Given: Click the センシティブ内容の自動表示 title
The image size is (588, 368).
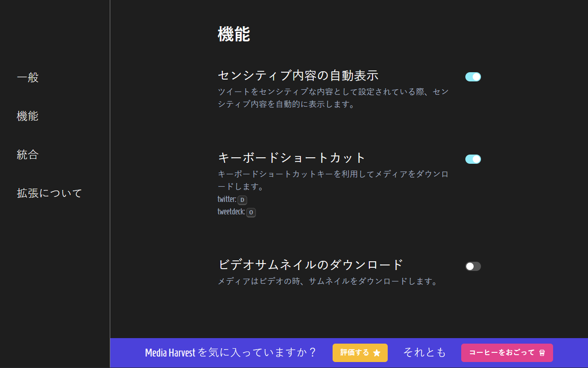Looking at the screenshot, I should [x=298, y=75].
